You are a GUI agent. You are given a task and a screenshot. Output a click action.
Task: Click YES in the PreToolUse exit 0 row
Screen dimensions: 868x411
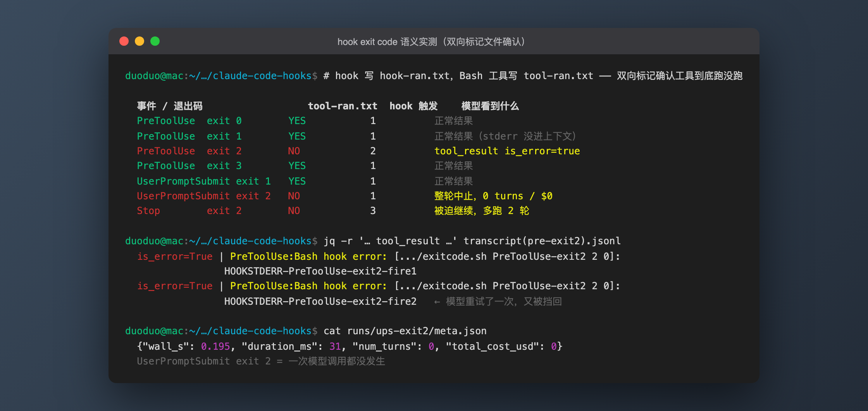coord(297,121)
